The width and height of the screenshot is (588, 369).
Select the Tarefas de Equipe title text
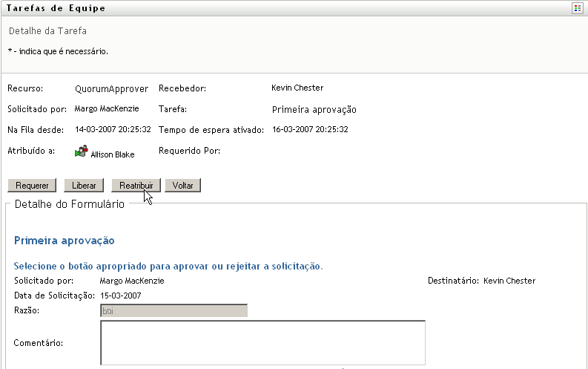56,8
